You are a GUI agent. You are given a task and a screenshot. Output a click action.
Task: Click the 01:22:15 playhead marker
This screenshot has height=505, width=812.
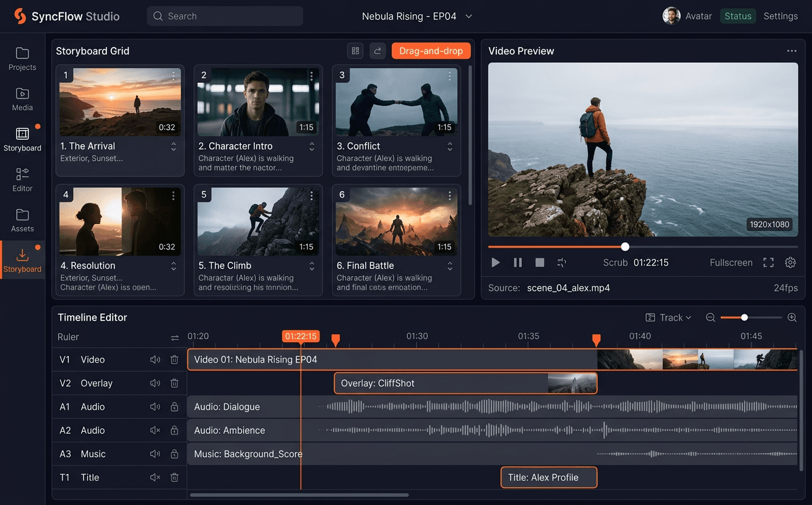(301, 337)
